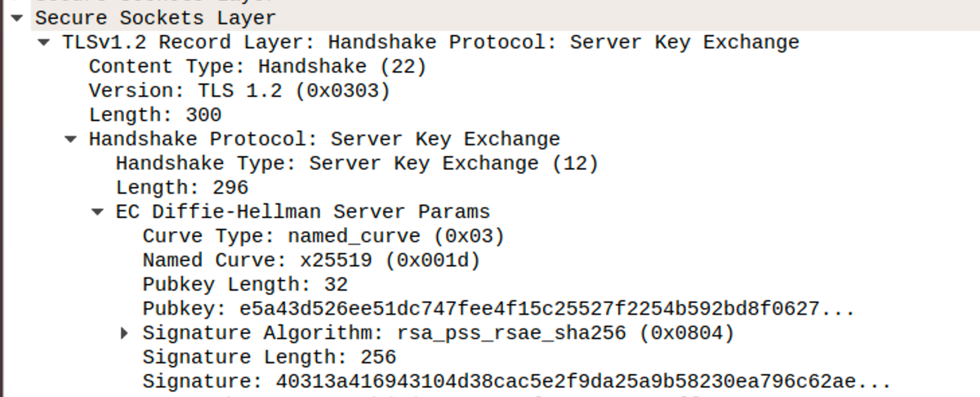Expand the Signature Algorithm node
This screenshot has height=397, width=980.
(x=124, y=333)
